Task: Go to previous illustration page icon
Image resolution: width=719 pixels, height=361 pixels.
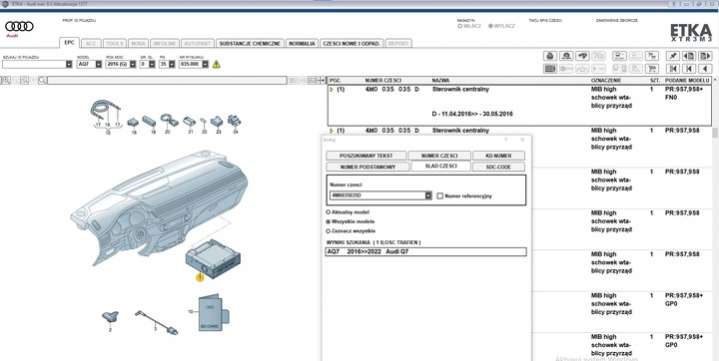Action: tap(689, 56)
